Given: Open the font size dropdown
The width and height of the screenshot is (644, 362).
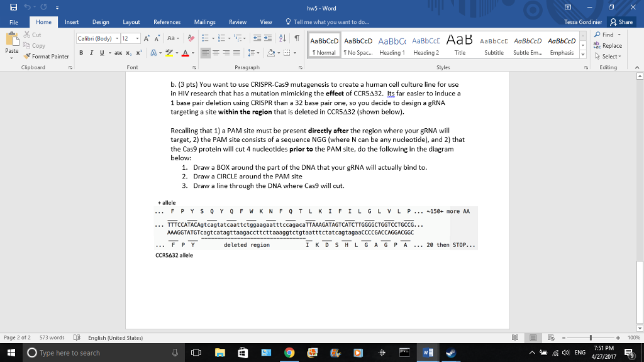Looking at the screenshot, I should pyautogui.click(x=136, y=38).
